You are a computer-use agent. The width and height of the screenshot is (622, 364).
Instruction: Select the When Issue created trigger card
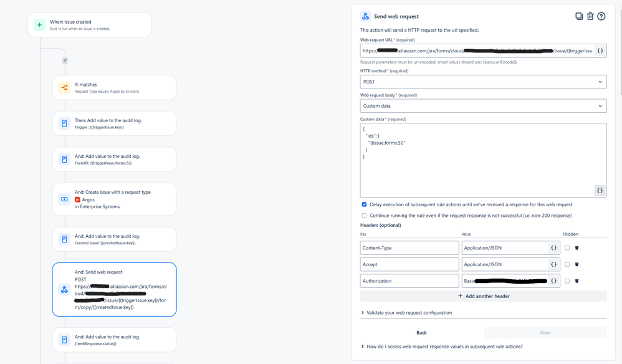(89, 24)
